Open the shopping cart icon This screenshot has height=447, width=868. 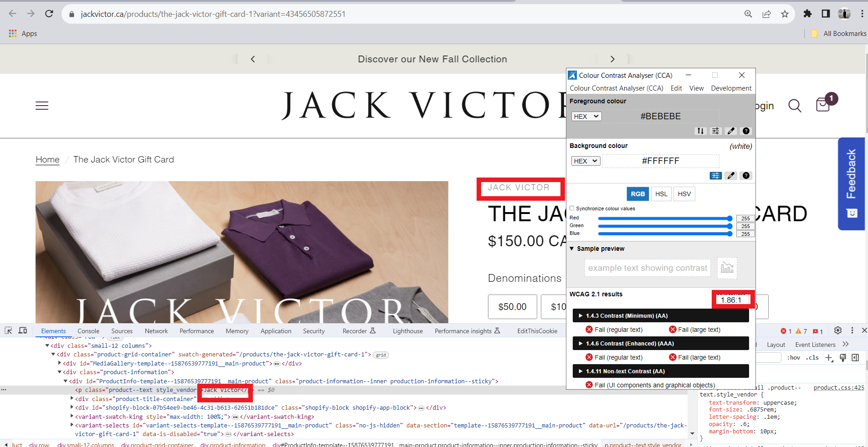[823, 105]
